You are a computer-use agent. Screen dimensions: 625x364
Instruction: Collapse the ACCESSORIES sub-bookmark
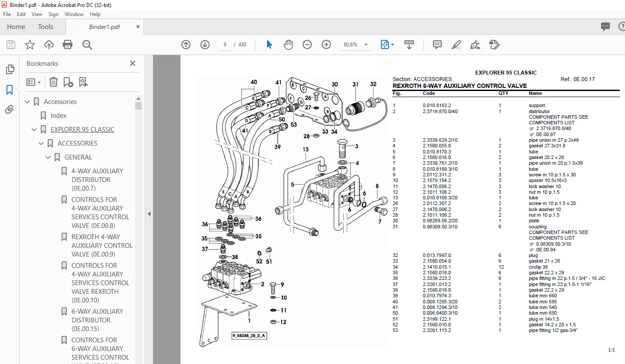[42, 143]
